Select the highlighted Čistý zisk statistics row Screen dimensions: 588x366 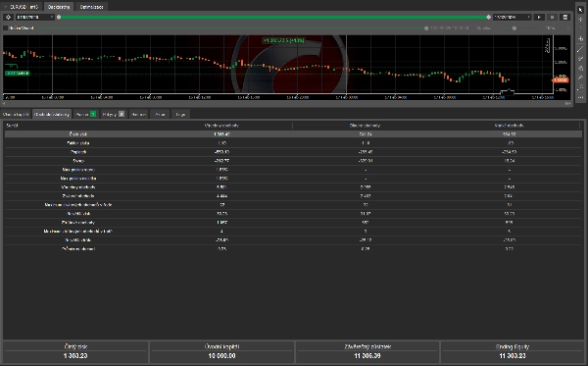coord(293,134)
